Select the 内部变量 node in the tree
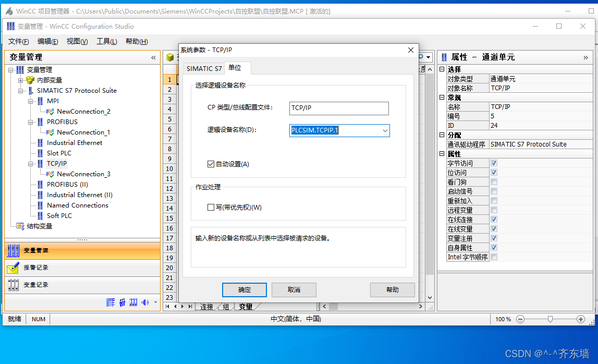Screen dimensions: 598x364 [x=50, y=80]
